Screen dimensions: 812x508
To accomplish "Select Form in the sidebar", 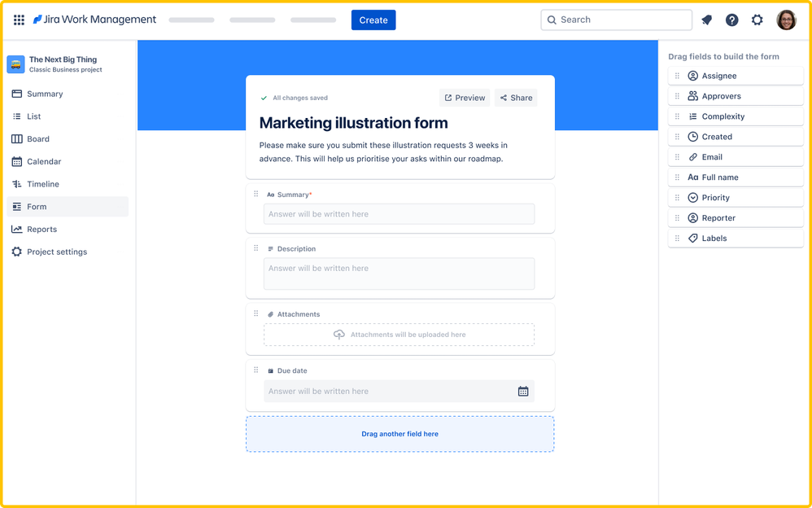I will [68, 206].
